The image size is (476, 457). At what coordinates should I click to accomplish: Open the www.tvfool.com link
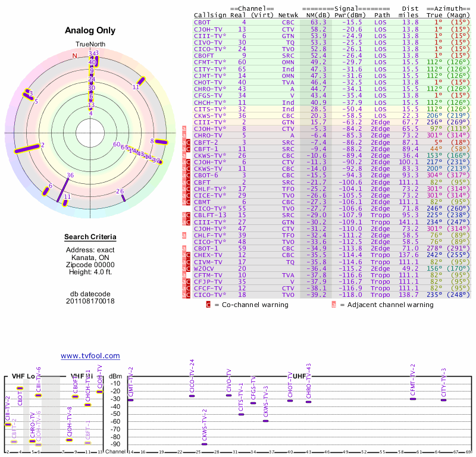point(90,356)
